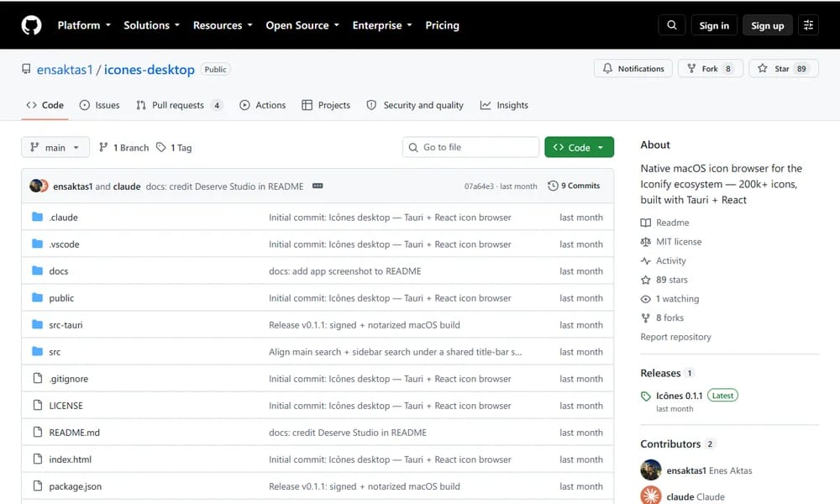
Task: Expand the Platform menu
Action: [84, 25]
